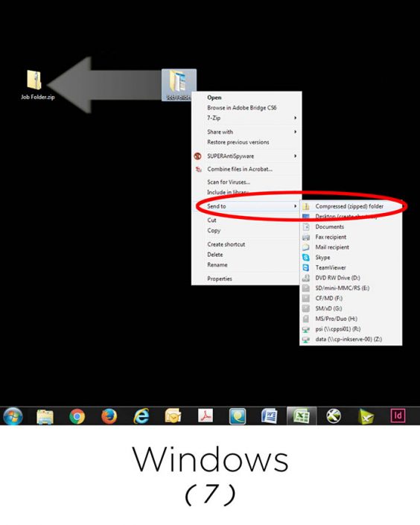Open Adobe Acrobat from the taskbar
This screenshot has width=420, height=525.
pos(206,416)
